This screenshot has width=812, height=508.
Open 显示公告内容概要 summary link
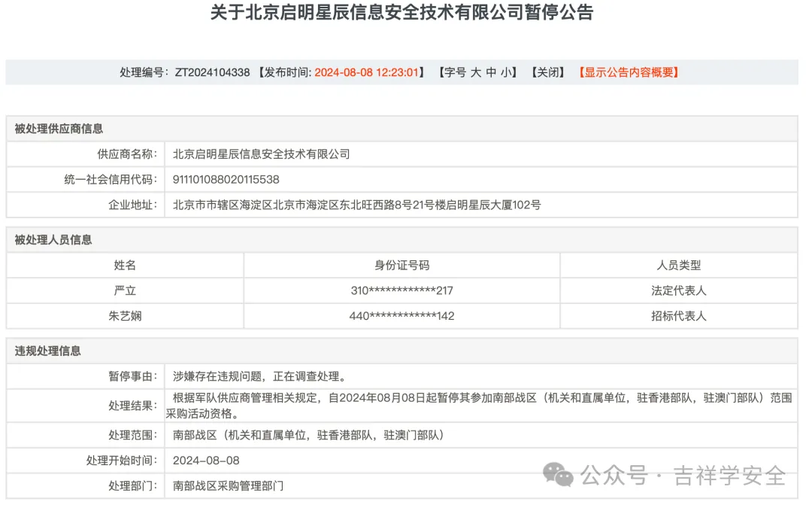(629, 72)
